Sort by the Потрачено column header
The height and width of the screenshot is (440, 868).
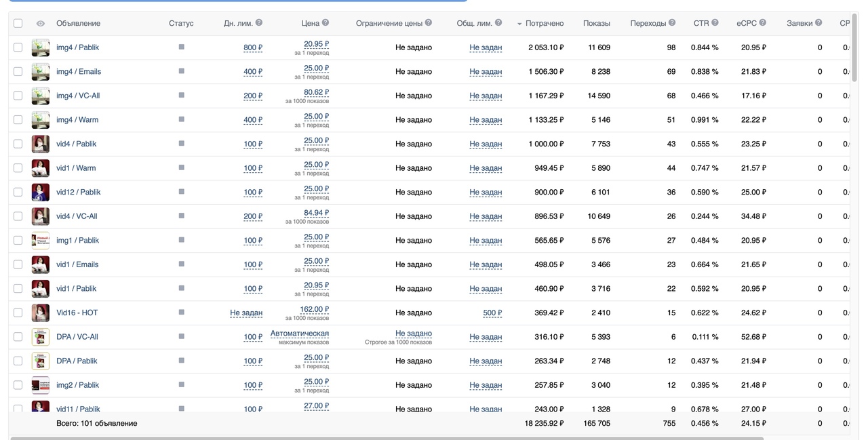click(544, 23)
